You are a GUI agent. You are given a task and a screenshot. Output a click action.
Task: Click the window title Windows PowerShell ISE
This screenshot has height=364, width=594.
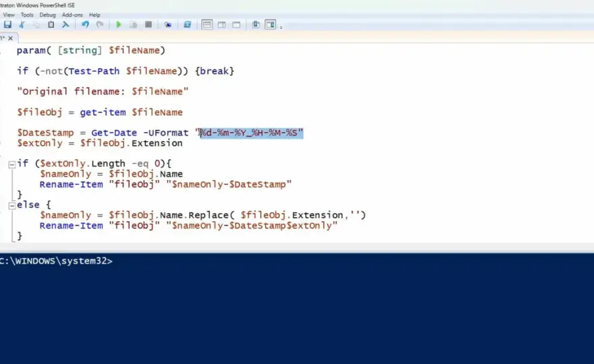46,5
